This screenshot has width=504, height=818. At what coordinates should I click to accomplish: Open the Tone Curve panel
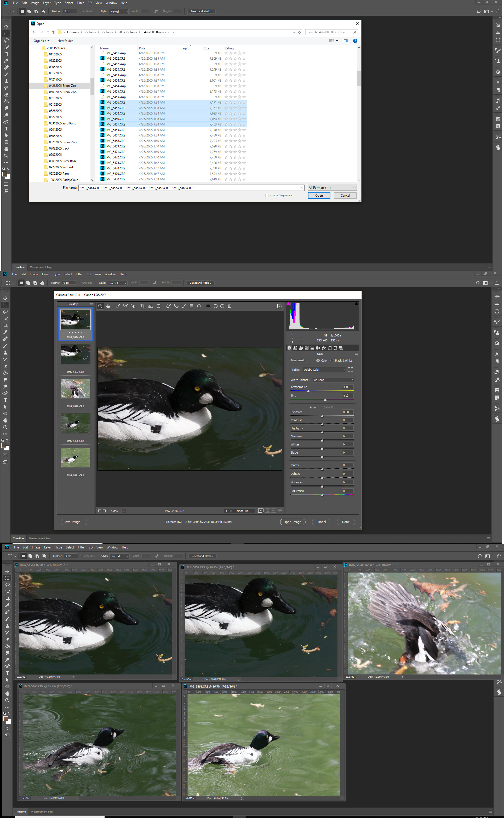click(x=295, y=348)
